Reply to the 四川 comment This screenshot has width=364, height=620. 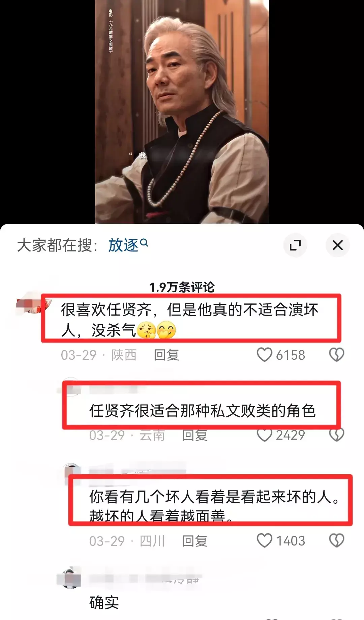point(195,541)
